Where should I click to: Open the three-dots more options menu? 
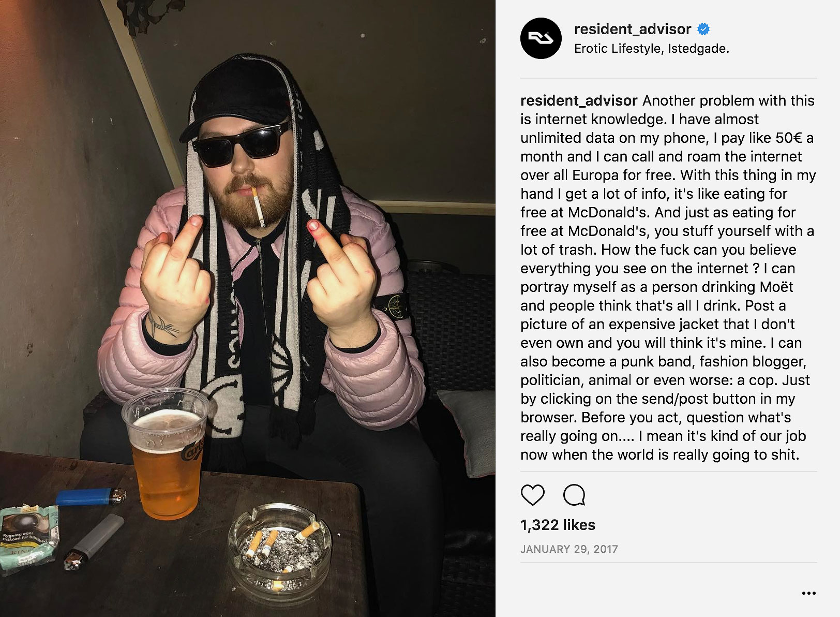pyautogui.click(x=809, y=593)
